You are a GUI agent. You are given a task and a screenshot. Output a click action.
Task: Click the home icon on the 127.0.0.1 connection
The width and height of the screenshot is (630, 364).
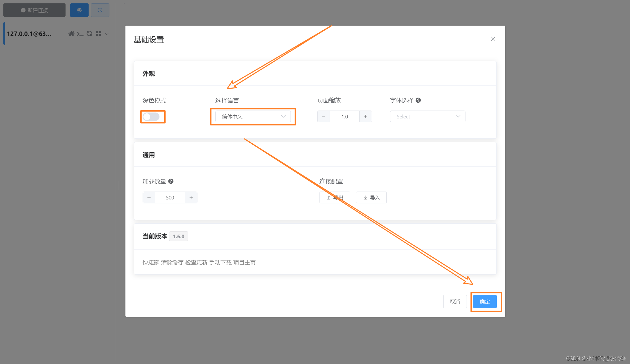tap(71, 34)
